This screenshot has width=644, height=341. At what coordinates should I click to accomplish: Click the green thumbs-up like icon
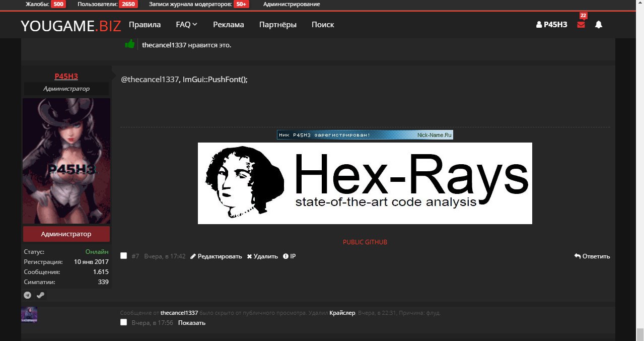(130, 44)
